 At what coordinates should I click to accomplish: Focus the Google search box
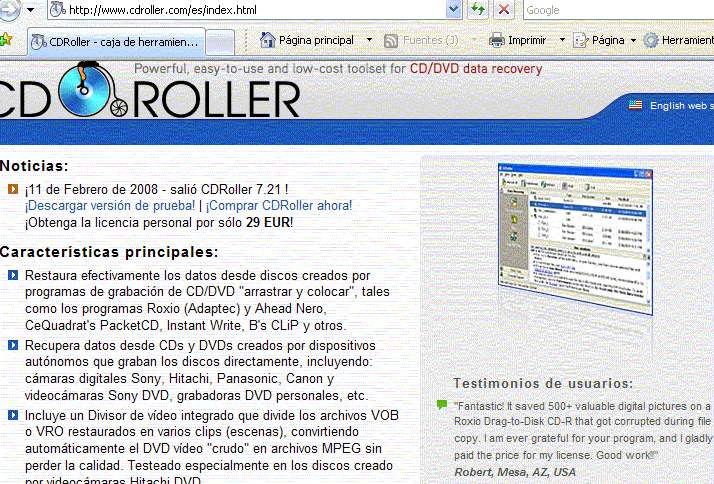(618, 10)
